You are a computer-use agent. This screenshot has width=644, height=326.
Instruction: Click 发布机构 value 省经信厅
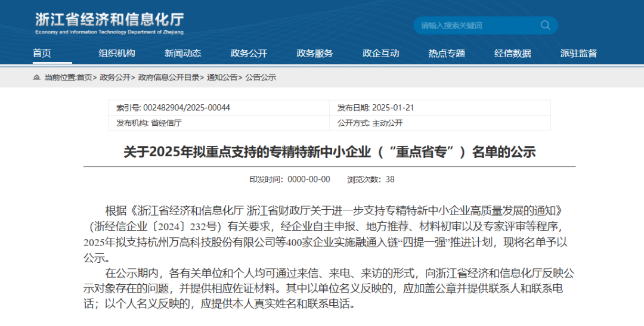click(x=166, y=123)
